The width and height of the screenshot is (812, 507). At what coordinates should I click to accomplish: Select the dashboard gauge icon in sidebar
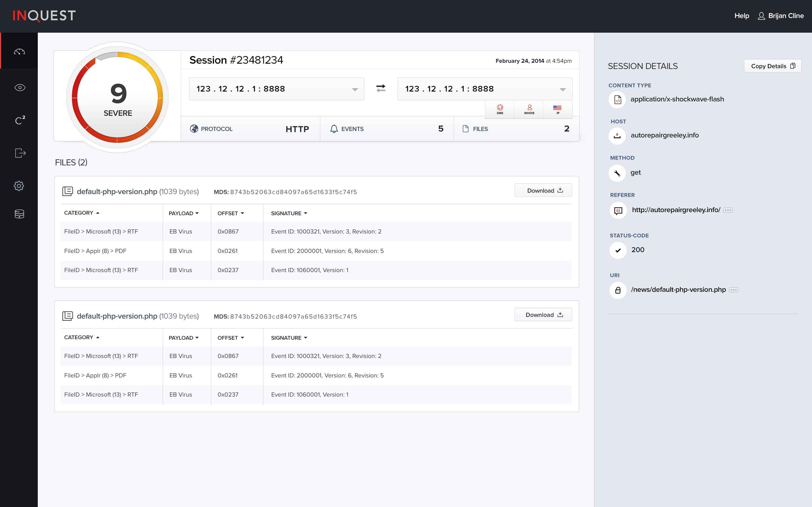[19, 51]
